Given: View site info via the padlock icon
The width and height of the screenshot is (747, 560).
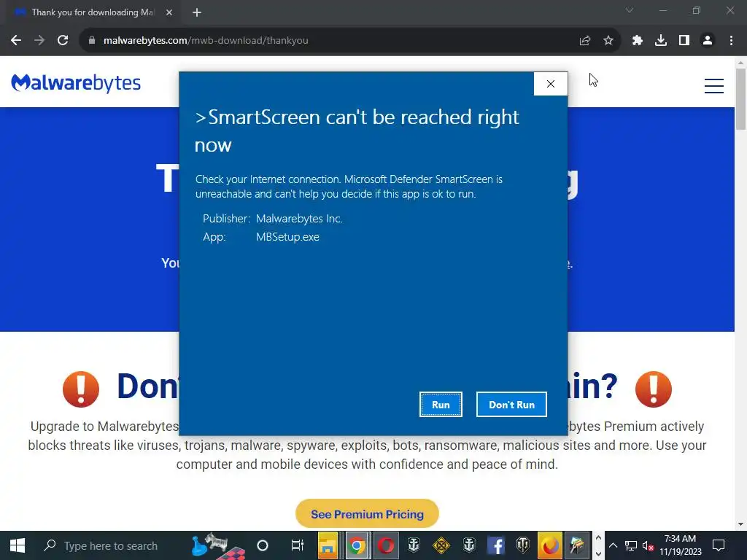Looking at the screenshot, I should (92, 41).
